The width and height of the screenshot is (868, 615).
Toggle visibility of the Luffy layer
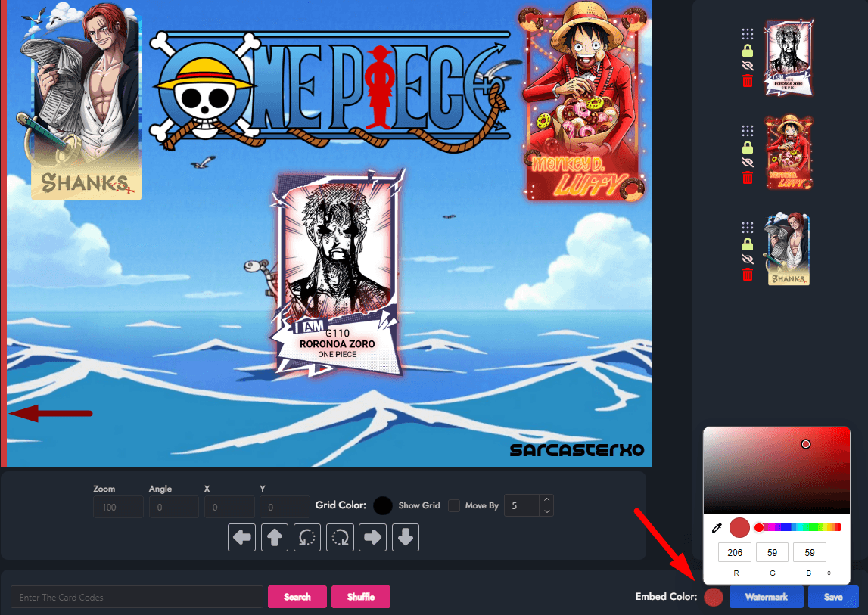tap(748, 162)
